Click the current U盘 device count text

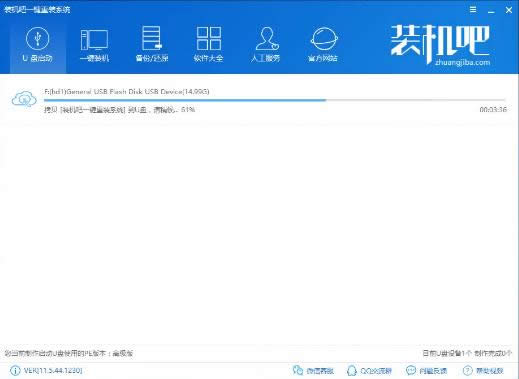(x=467, y=353)
